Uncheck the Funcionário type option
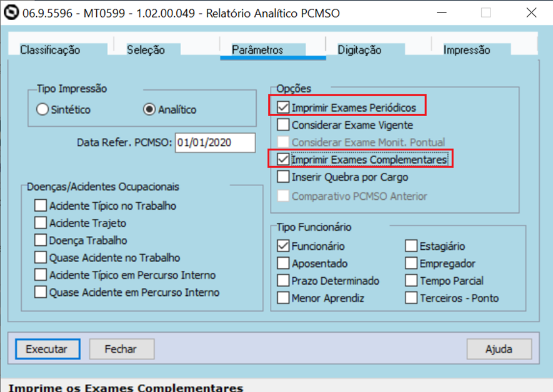The image size is (553, 392). [x=281, y=245]
